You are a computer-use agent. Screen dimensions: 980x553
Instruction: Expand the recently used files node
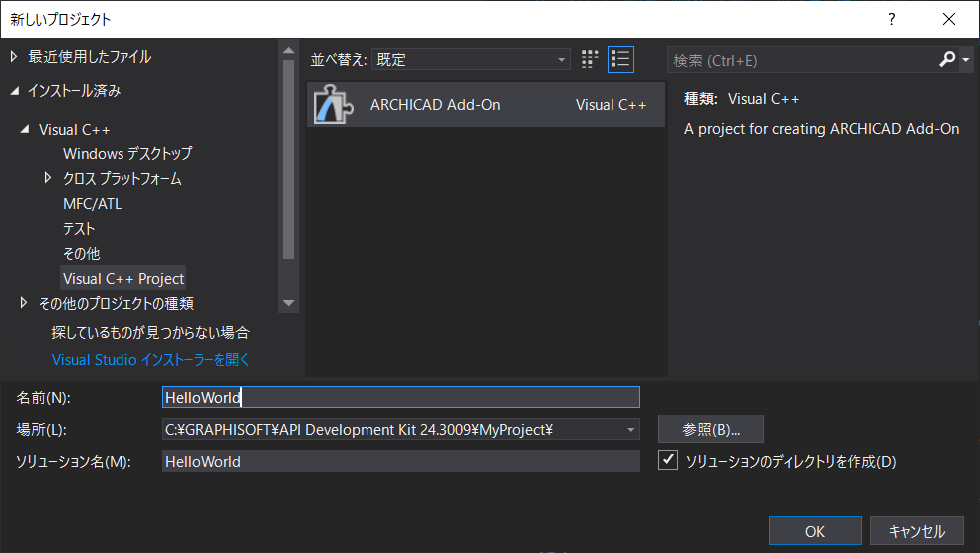coord(14,57)
